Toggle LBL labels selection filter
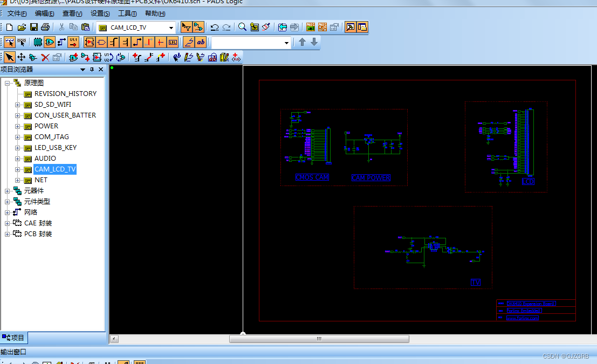 173,42
